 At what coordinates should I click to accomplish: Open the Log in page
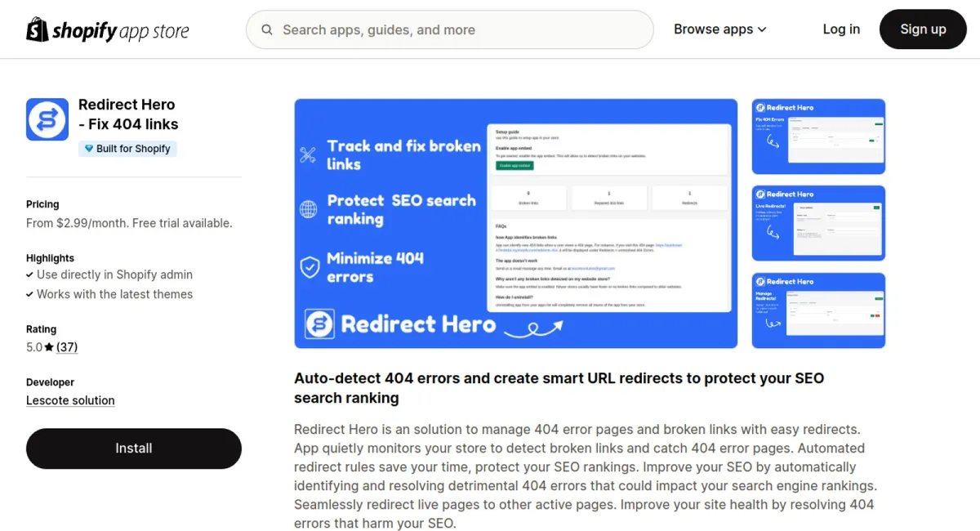point(841,29)
